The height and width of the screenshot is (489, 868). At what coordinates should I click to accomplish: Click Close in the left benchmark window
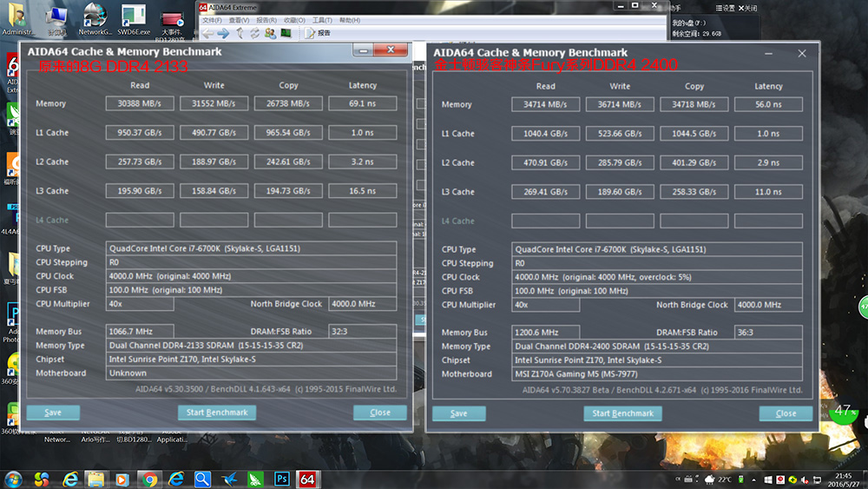[x=380, y=413]
